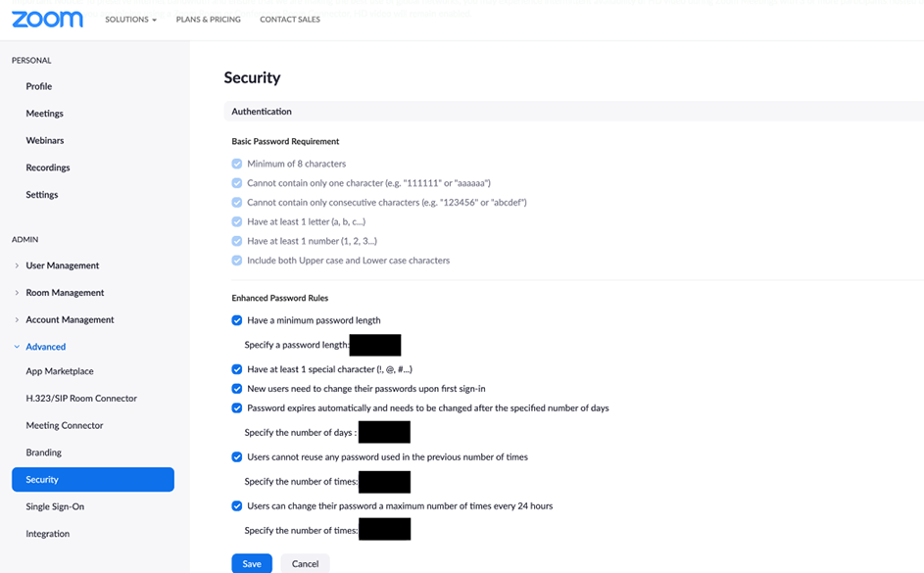The height and width of the screenshot is (573, 924).
Task: Collapse the Advanced section
Action: click(x=45, y=347)
